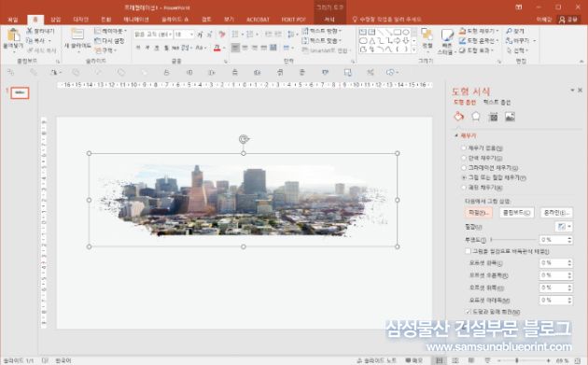
Task: Open Fill & Line tab paint bucket icon
Action: (458, 117)
